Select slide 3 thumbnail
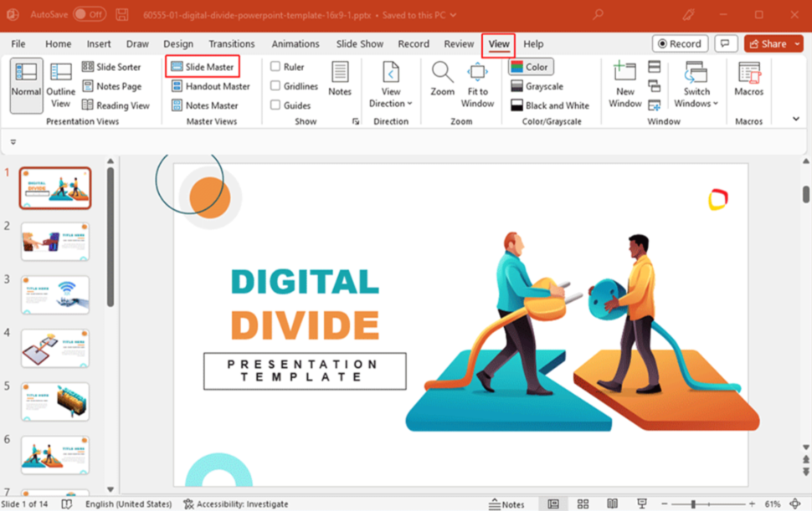This screenshot has width=812, height=511. pos(55,294)
